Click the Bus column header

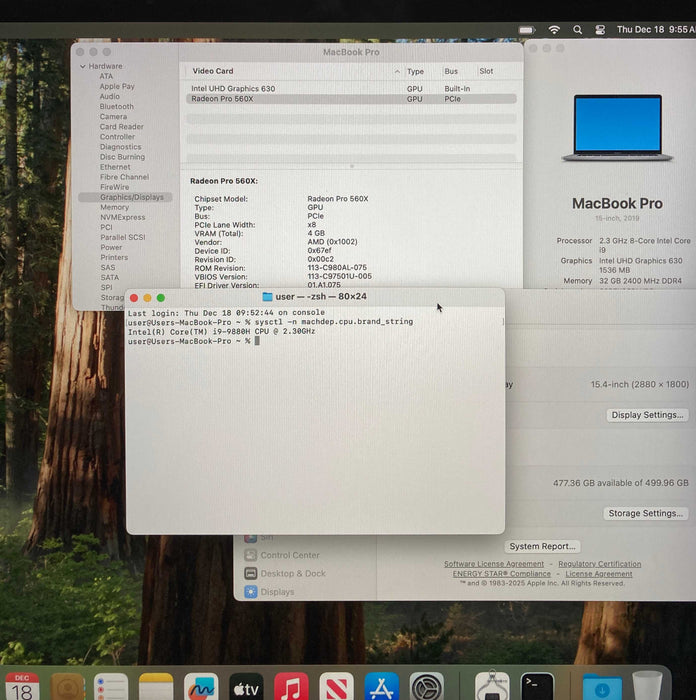pos(451,71)
